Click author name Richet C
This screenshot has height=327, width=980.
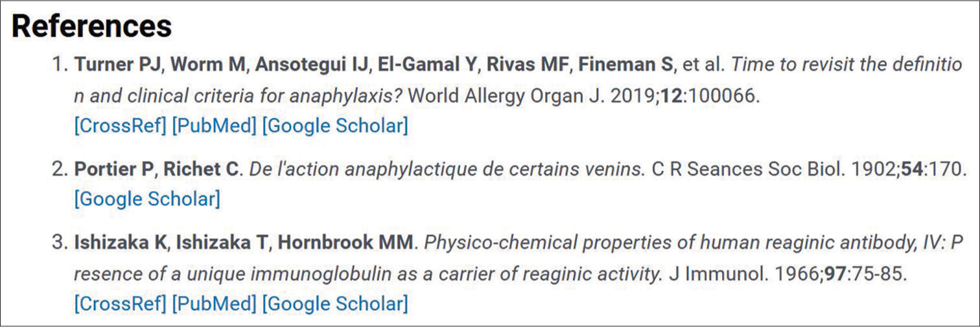(201, 170)
